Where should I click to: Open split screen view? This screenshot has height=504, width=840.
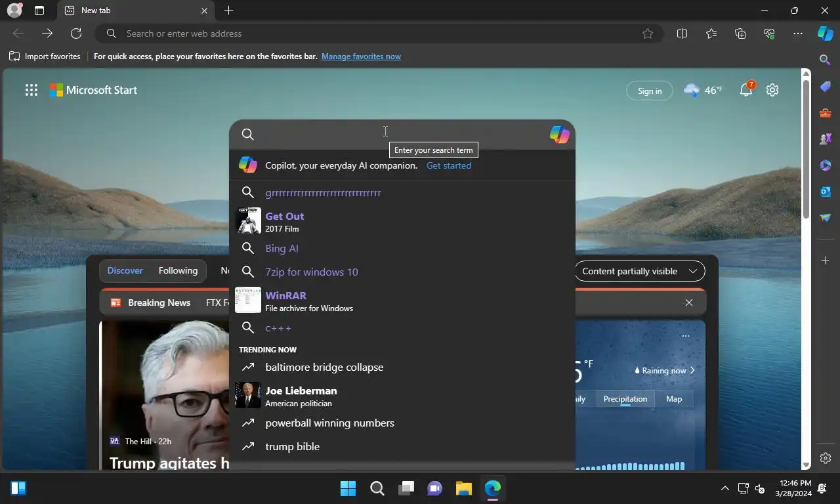pos(682,33)
